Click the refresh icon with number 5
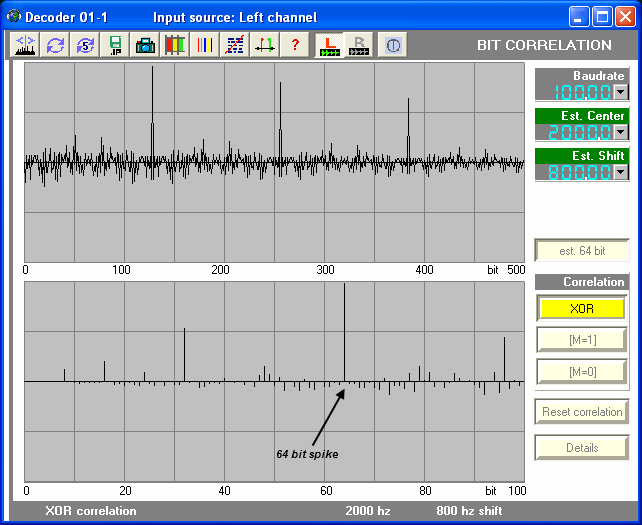Viewport: 642px width, 525px height. point(86,45)
